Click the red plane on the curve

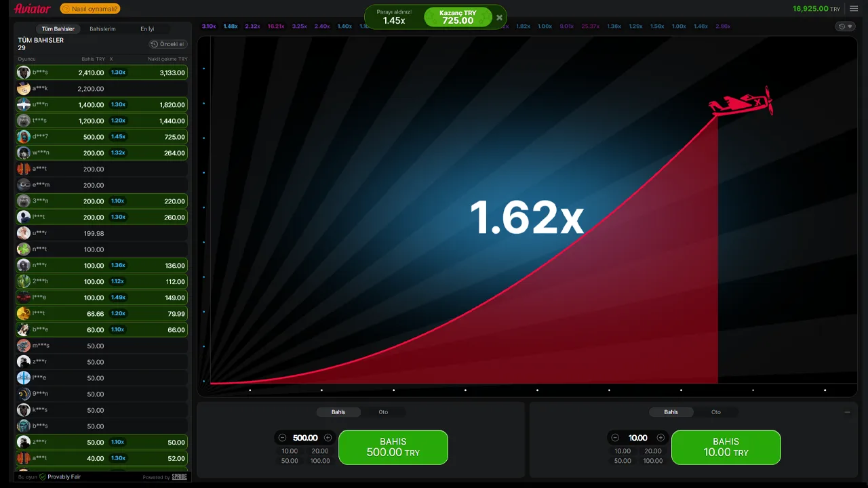click(741, 102)
